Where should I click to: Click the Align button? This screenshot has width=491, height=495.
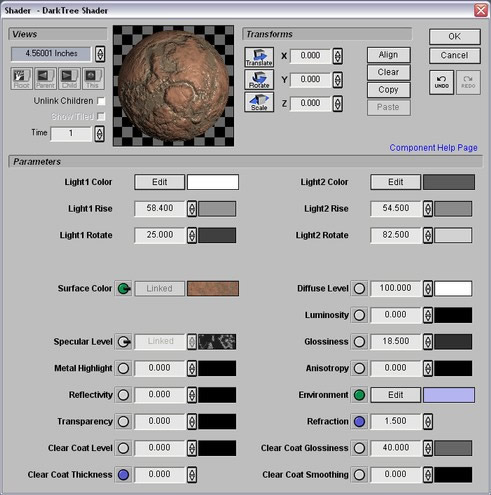[389, 55]
